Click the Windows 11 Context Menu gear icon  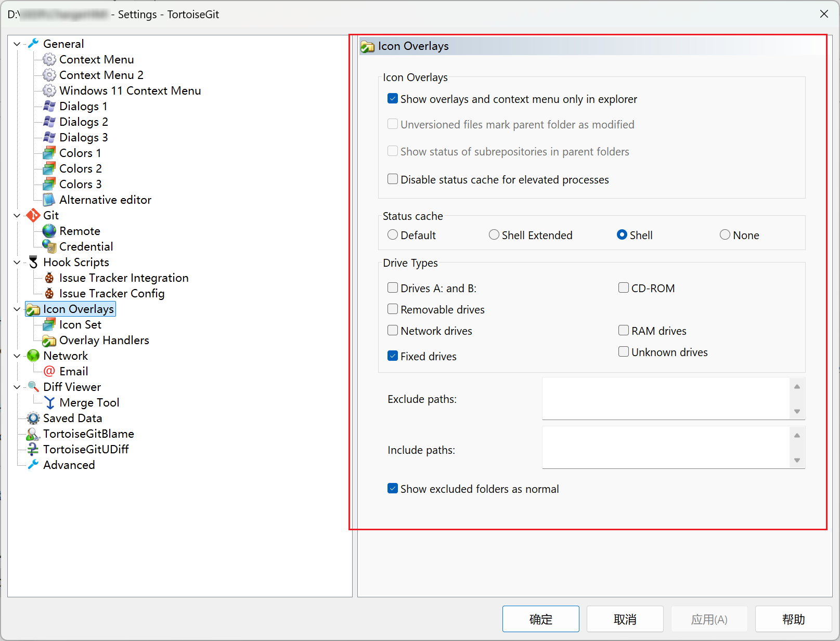(x=49, y=90)
